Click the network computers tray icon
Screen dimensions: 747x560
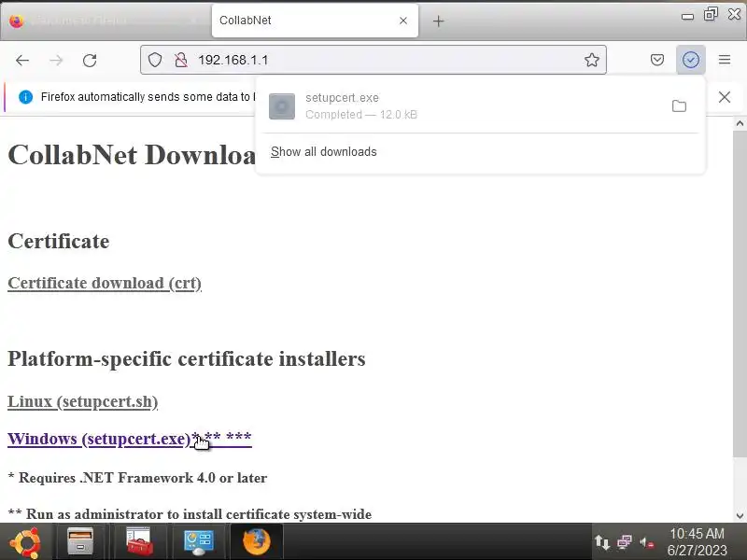coord(624,542)
